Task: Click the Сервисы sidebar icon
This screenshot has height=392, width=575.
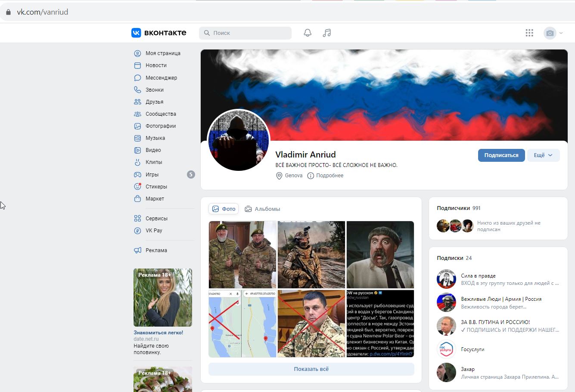Action: pos(137,219)
